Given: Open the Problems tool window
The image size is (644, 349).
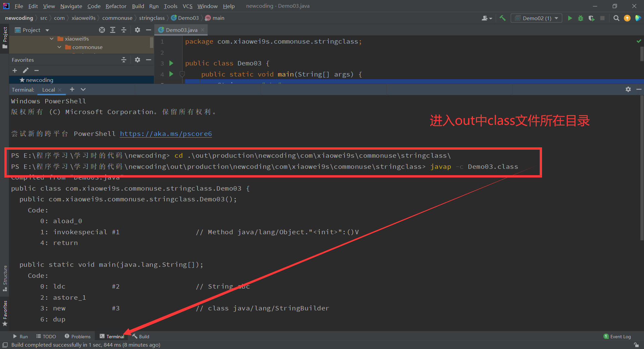Looking at the screenshot, I should (77, 336).
